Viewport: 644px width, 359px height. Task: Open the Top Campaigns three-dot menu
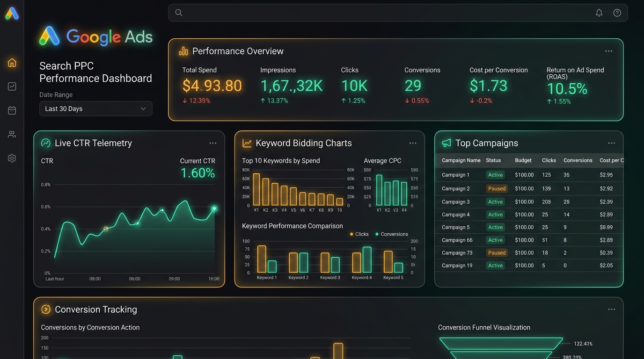pyautogui.click(x=612, y=143)
